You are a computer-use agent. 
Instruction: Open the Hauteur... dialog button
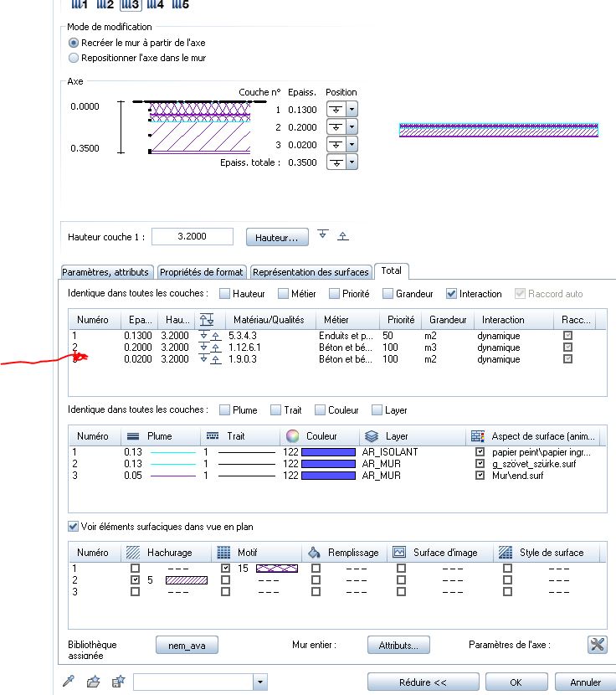[277, 237]
